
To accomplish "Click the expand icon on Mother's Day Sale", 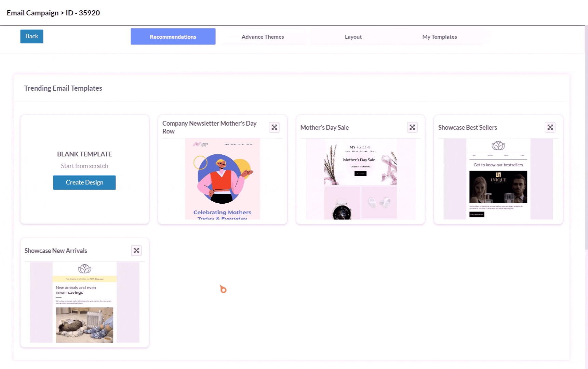I will click(412, 127).
